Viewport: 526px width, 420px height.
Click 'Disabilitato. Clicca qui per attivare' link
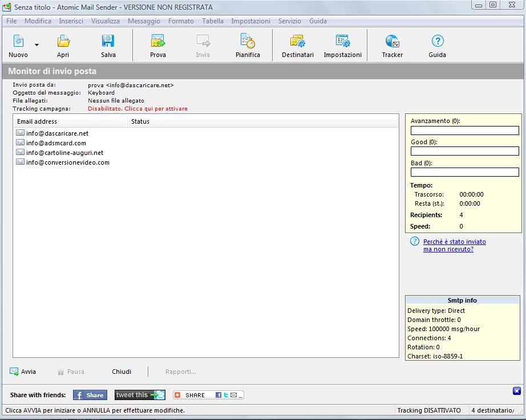(x=137, y=109)
